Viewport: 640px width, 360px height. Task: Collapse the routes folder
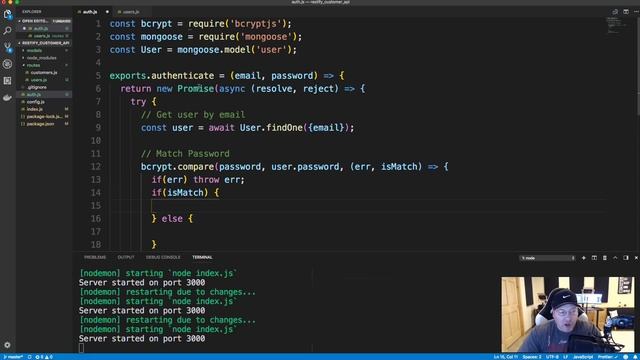33,65
